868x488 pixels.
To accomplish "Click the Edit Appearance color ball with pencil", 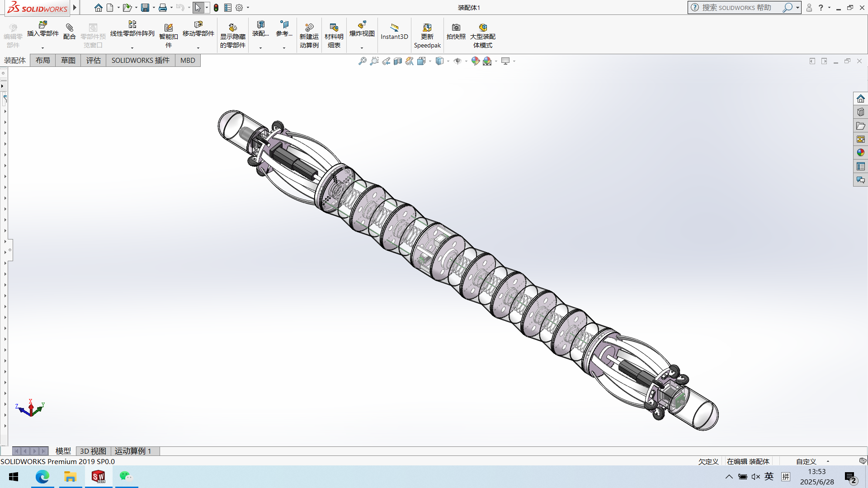I will [475, 61].
